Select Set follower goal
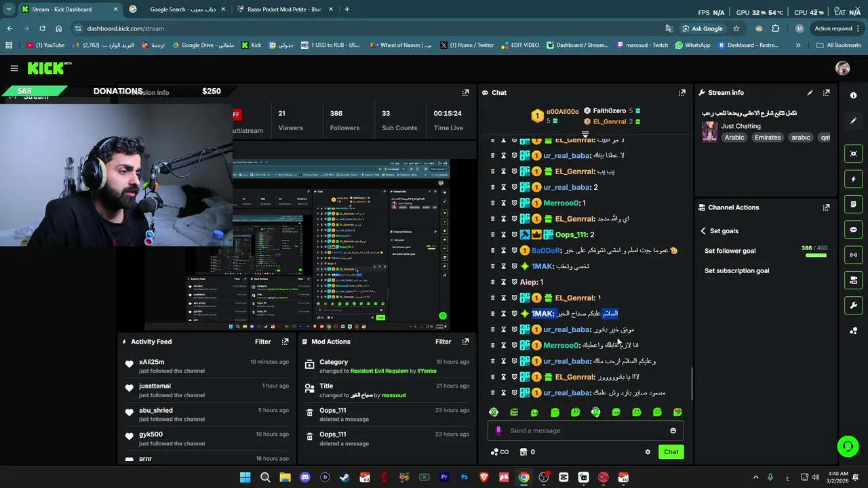Image resolution: width=868 pixels, height=488 pixels. pyautogui.click(x=730, y=251)
